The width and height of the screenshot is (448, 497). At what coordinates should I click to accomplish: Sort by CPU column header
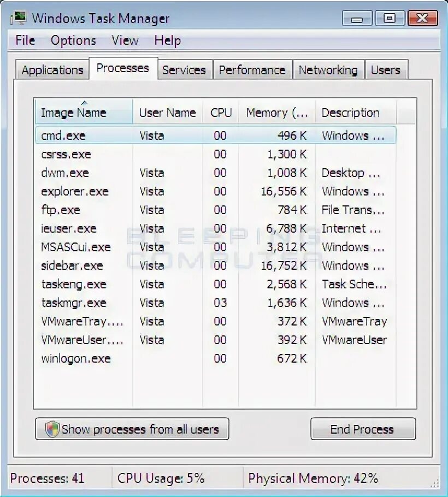[221, 113]
